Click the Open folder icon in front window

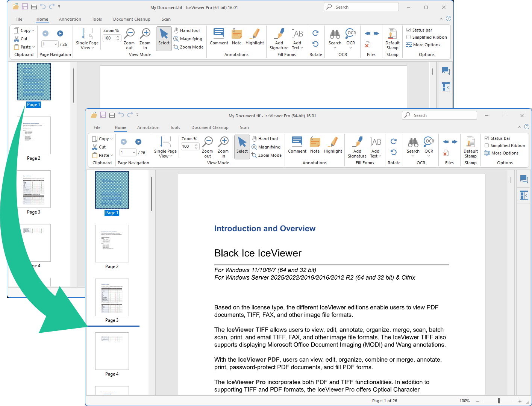(94, 115)
